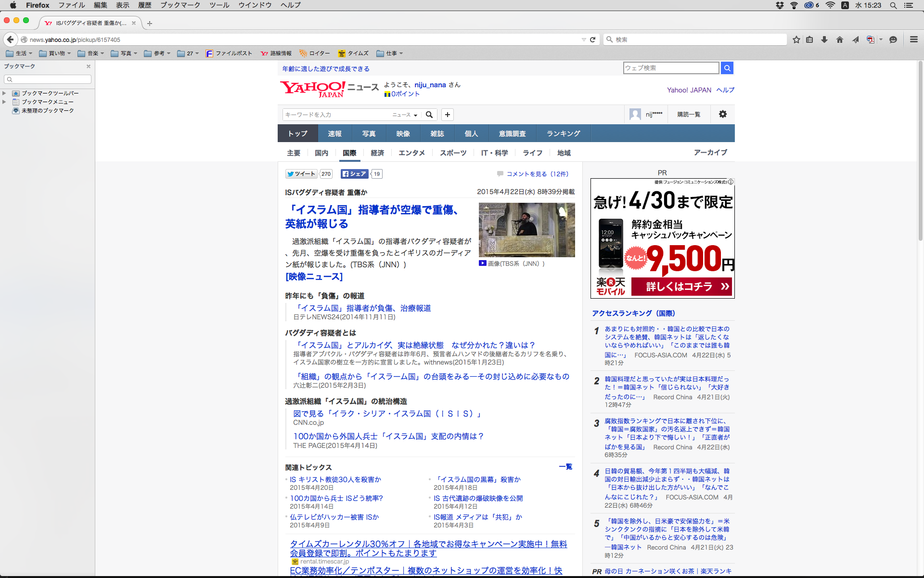Click the blue web search magnifier button

[x=727, y=68]
